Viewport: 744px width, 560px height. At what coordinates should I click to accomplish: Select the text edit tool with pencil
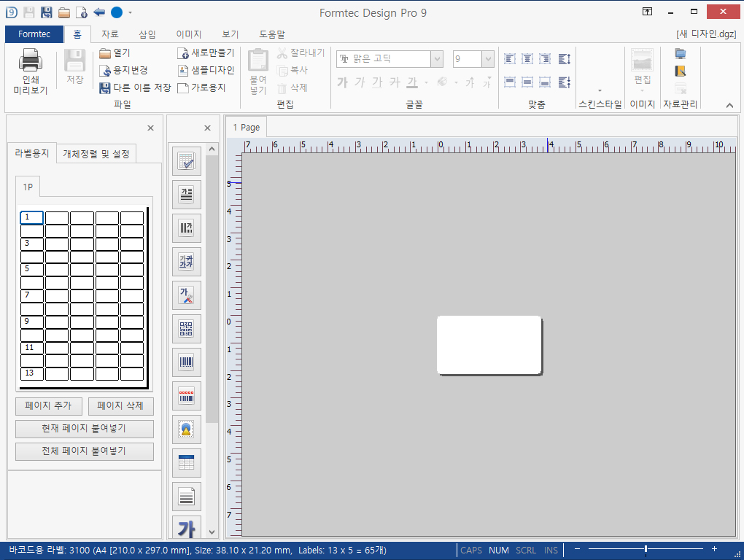coord(187,295)
